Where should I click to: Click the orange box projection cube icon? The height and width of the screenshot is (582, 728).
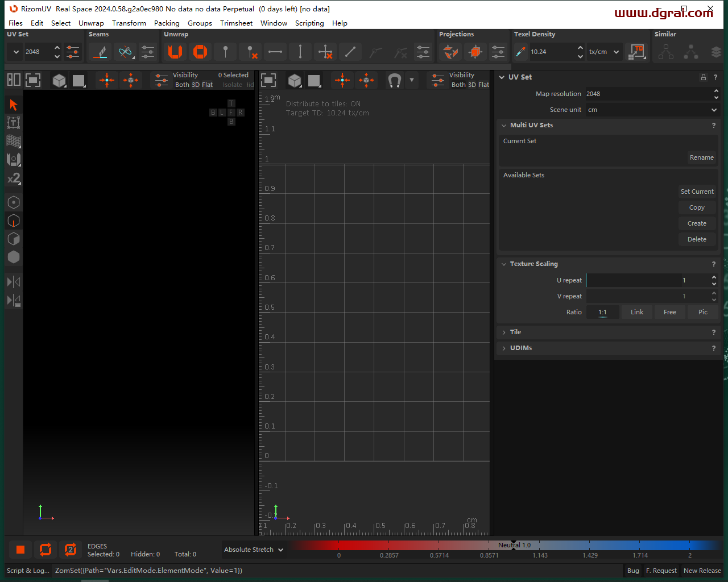(x=475, y=52)
